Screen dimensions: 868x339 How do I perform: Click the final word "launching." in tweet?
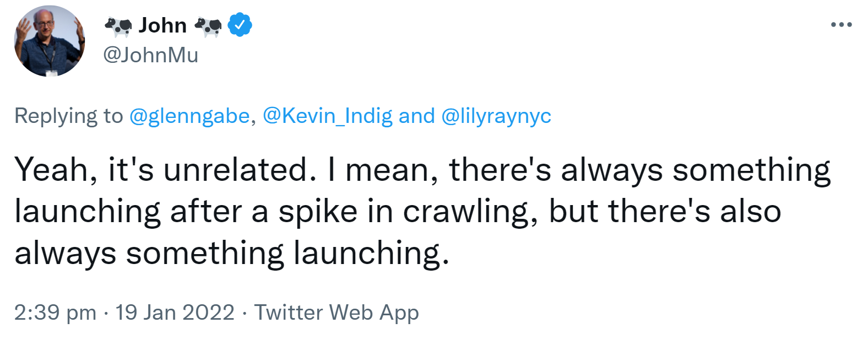pyautogui.click(x=371, y=254)
